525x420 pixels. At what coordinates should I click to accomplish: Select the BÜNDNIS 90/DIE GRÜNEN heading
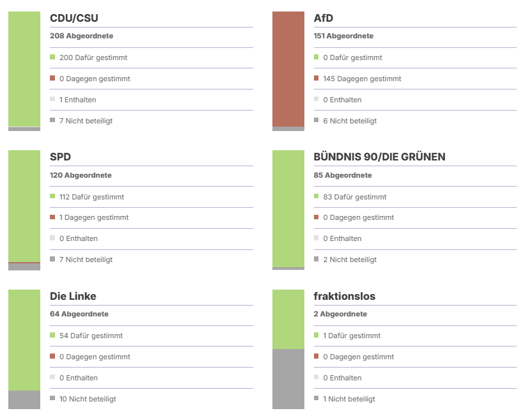pyautogui.click(x=379, y=157)
